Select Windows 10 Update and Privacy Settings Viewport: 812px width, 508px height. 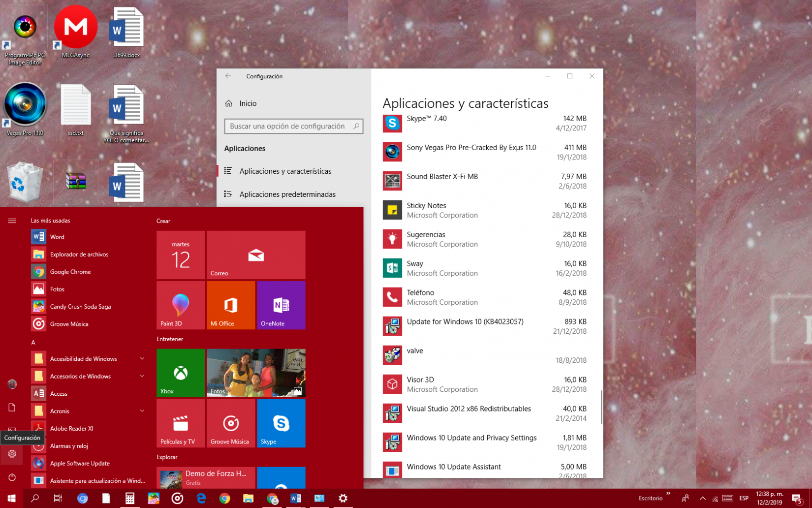pos(486,443)
